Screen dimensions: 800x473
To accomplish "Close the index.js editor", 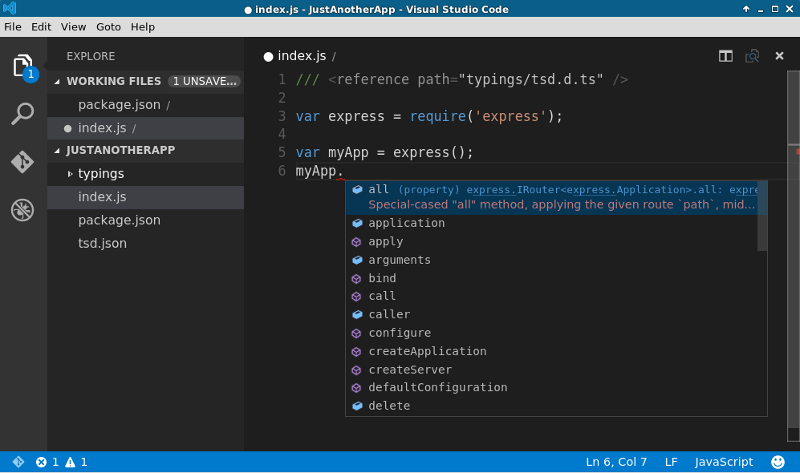I will (x=779, y=56).
